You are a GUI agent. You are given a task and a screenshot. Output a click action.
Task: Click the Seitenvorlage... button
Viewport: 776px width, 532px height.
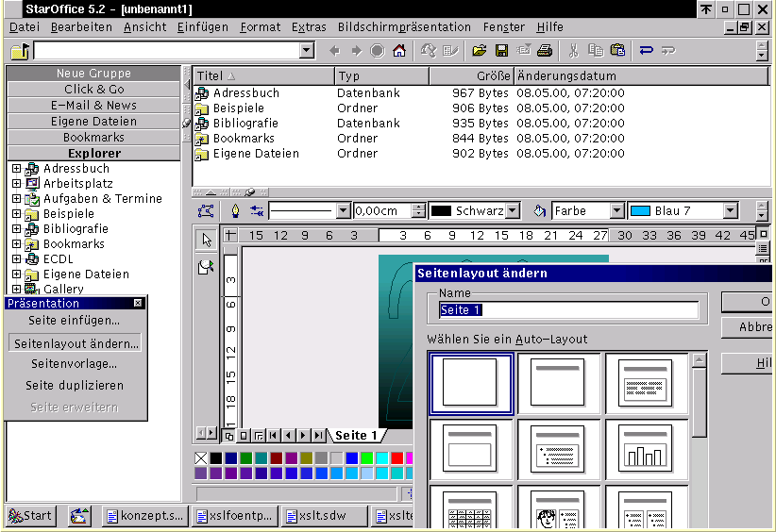pyautogui.click(x=75, y=364)
